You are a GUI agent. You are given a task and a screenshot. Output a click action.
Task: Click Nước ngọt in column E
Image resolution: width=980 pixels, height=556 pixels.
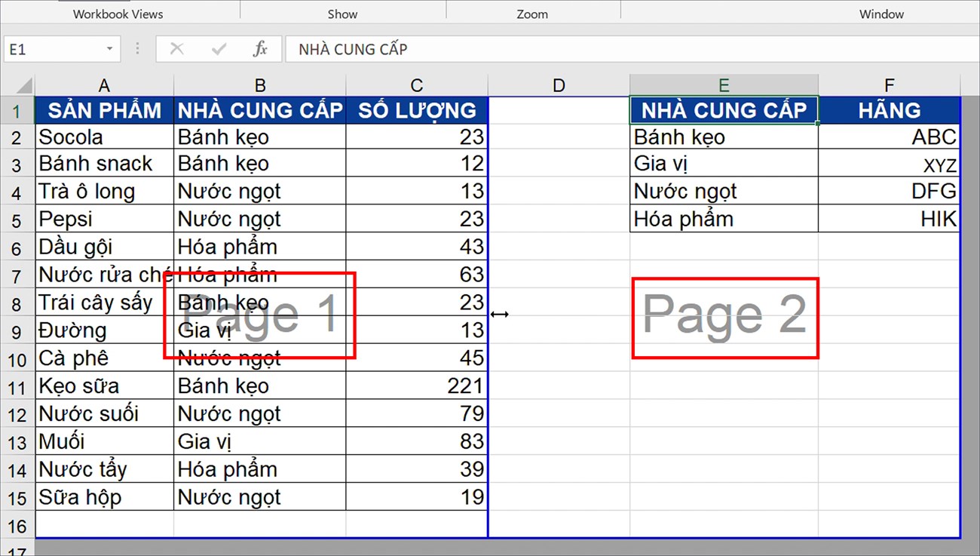pyautogui.click(x=724, y=192)
